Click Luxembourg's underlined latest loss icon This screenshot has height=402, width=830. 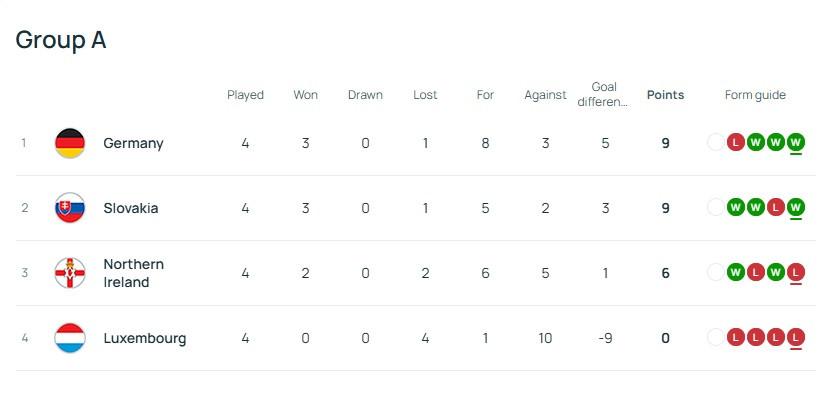(x=796, y=337)
